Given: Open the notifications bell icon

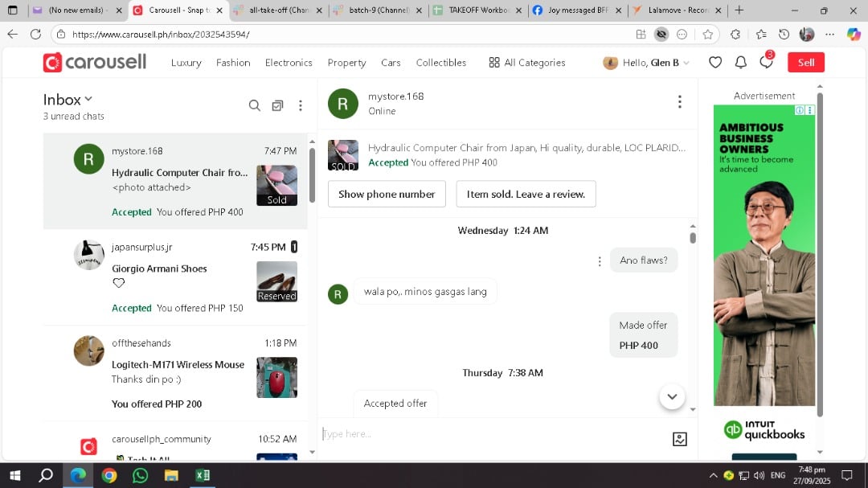Looking at the screenshot, I should [741, 63].
